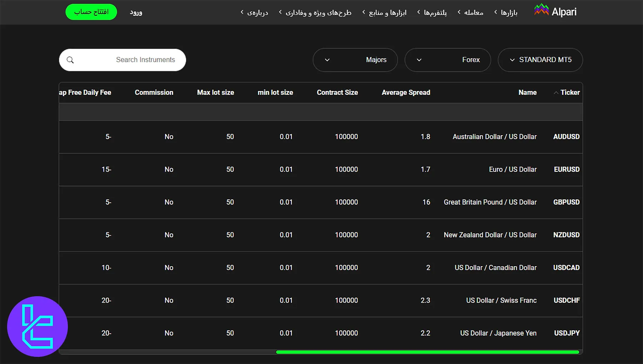The image size is (643, 364).
Task: Click the Ticker sort arrow icon
Action: click(x=556, y=93)
